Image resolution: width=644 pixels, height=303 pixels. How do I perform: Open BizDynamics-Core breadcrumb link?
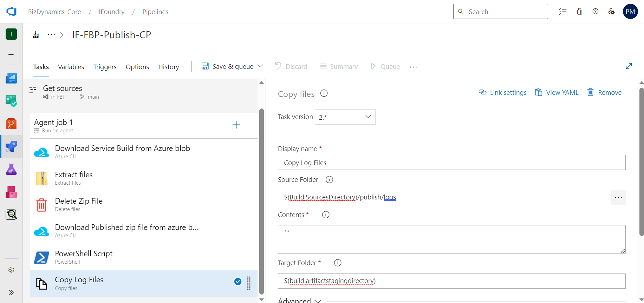pos(54,12)
